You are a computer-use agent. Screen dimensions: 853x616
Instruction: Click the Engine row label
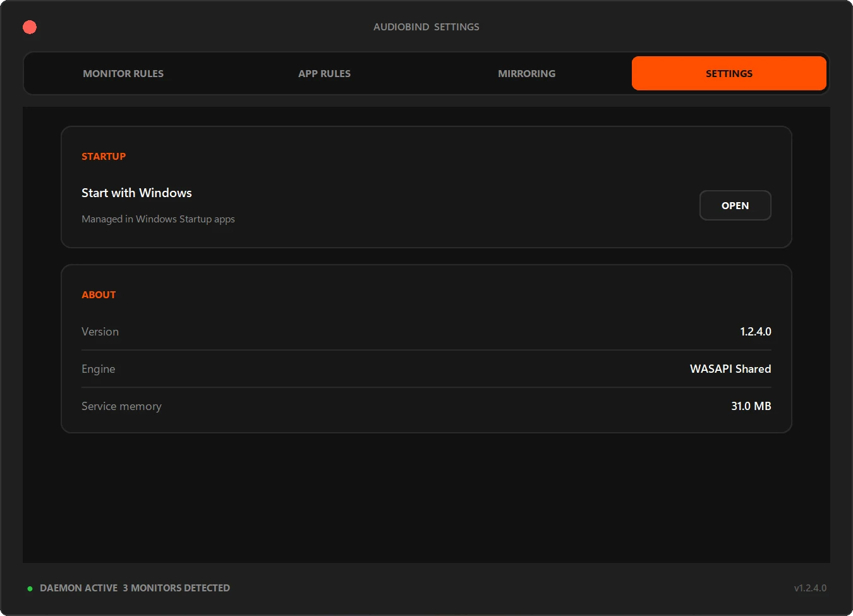[x=98, y=369]
